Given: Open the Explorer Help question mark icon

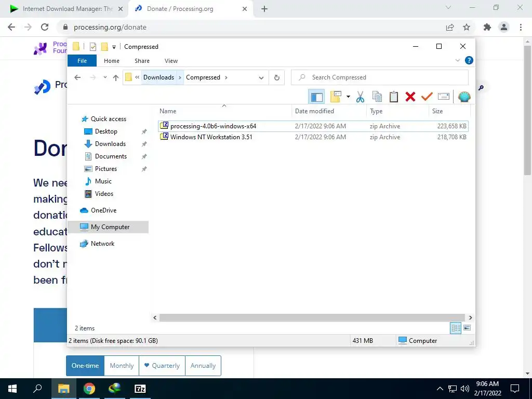Looking at the screenshot, I should [469, 60].
